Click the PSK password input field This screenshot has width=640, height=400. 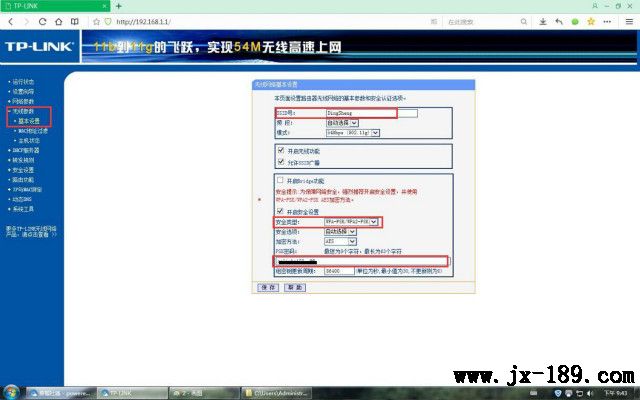tap(361, 261)
